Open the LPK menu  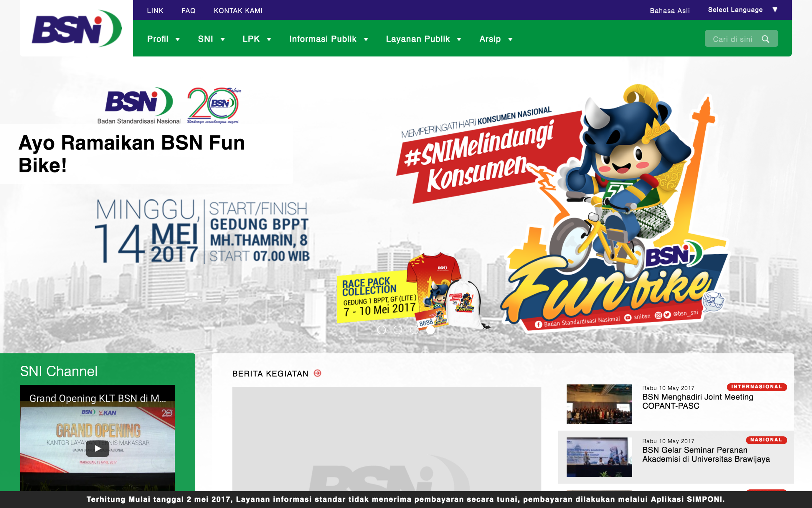[x=251, y=39]
